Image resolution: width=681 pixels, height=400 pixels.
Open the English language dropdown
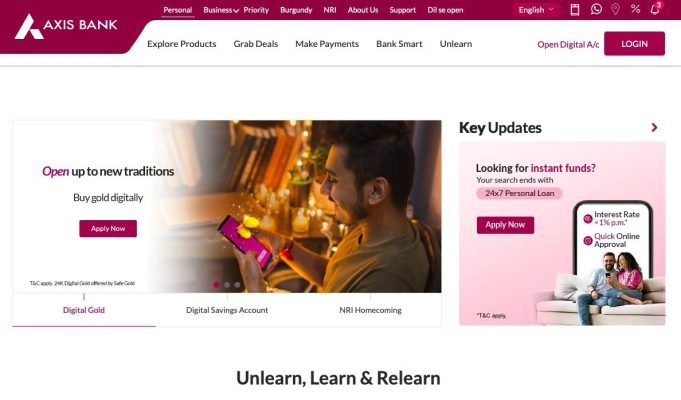click(536, 10)
